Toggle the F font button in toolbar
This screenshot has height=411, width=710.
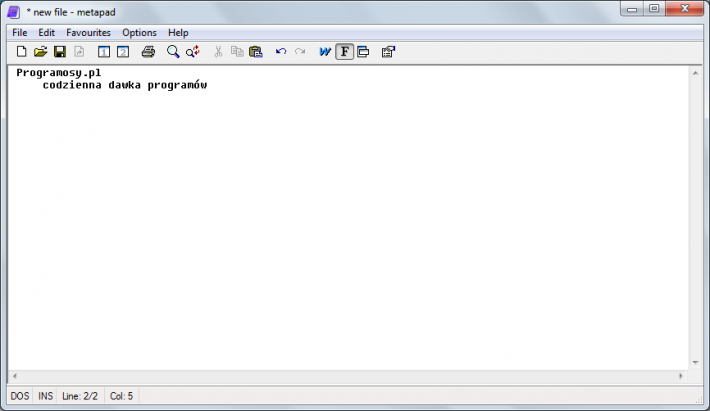345,52
